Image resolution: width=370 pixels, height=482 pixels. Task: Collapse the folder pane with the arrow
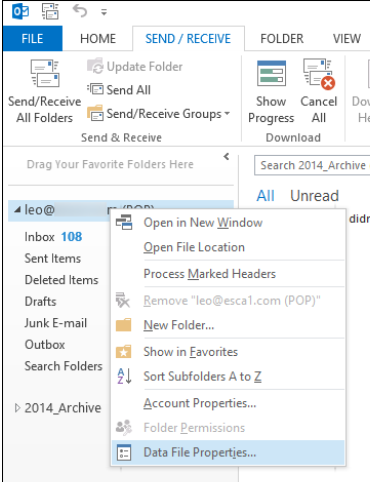(x=226, y=156)
